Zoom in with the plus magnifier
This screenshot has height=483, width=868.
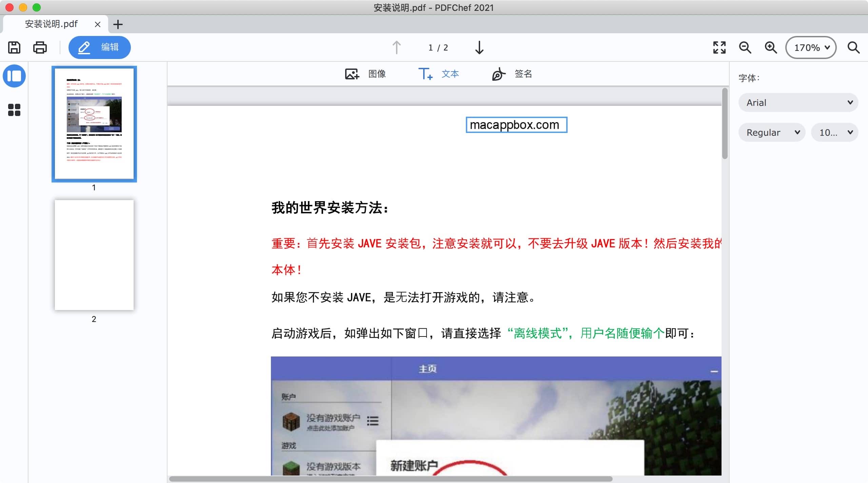771,47
